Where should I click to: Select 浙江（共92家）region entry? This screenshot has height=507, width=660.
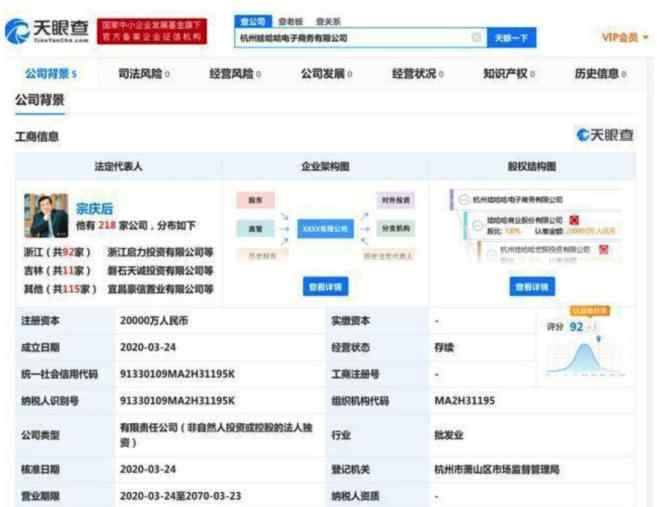[57, 252]
